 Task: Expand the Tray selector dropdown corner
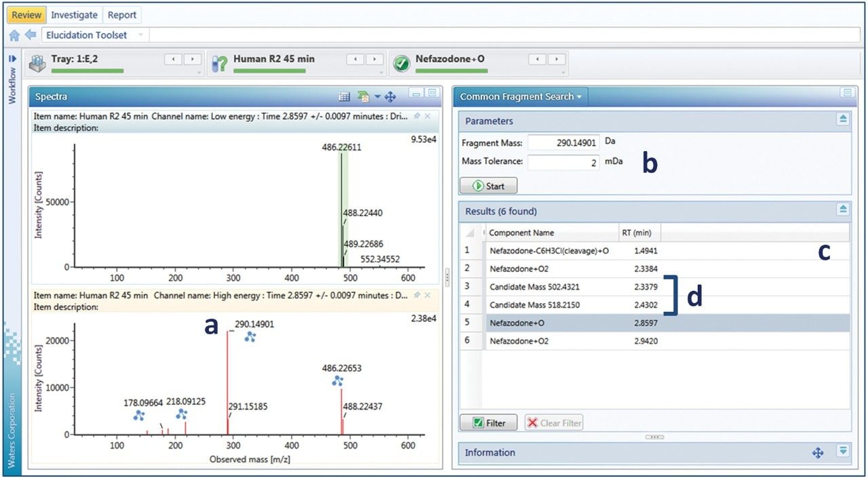click(200, 73)
